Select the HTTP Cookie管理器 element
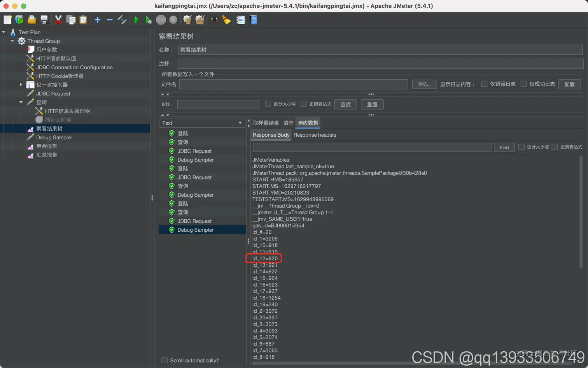 click(59, 76)
